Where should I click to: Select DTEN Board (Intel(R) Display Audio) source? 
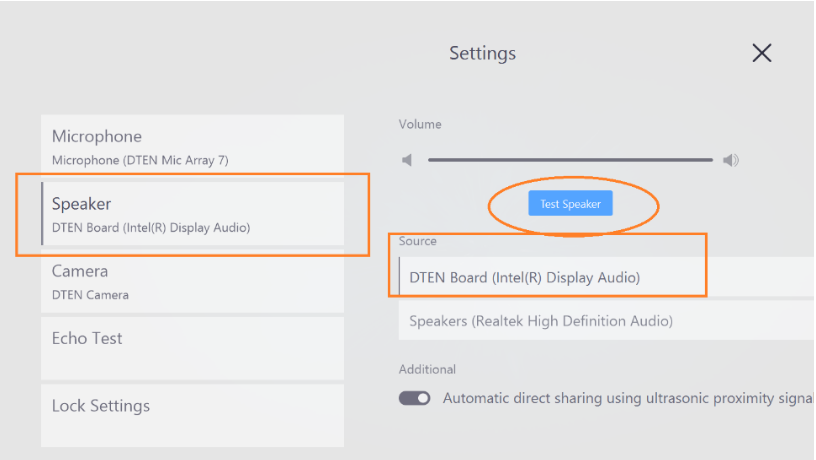[606, 277]
